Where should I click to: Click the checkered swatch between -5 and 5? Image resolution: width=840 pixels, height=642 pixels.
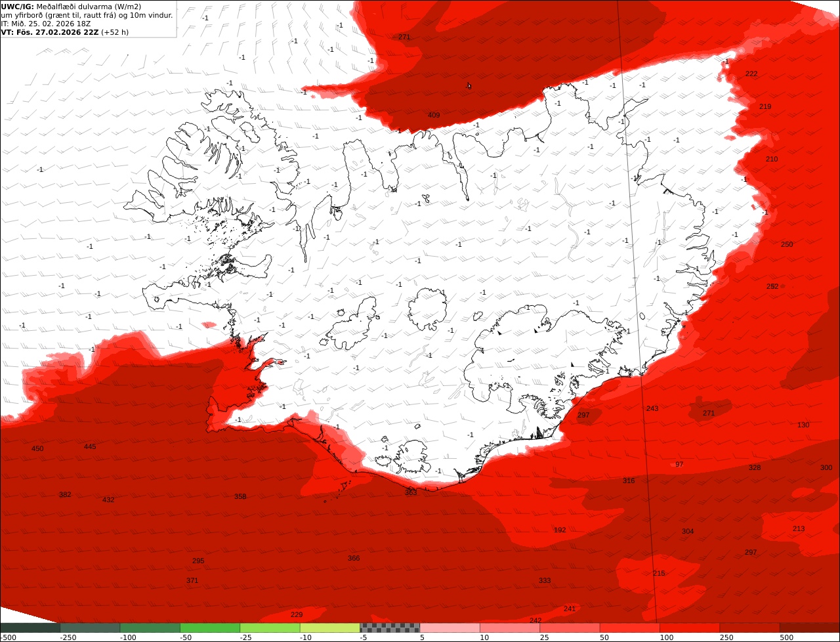pyautogui.click(x=390, y=628)
